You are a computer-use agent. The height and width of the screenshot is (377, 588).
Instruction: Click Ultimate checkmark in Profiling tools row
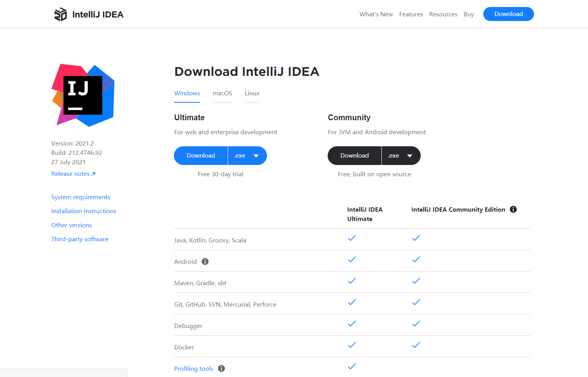click(x=352, y=366)
